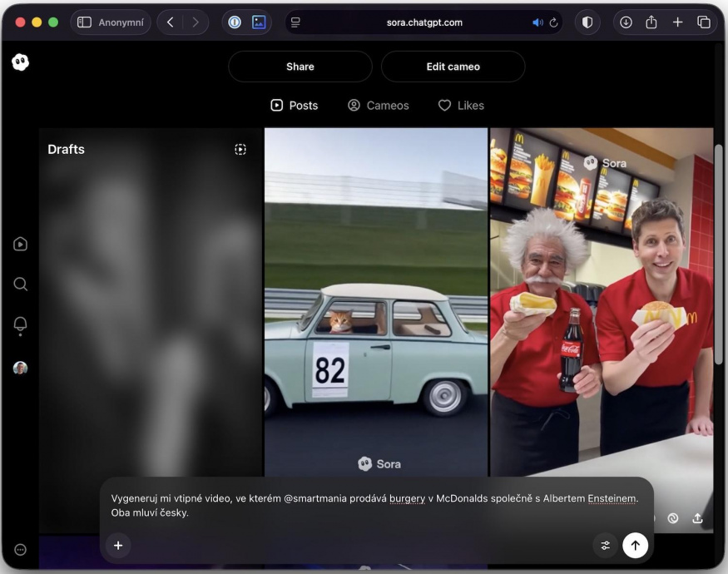Submit prompt with the arrow button
728x574 pixels.
[636, 546]
